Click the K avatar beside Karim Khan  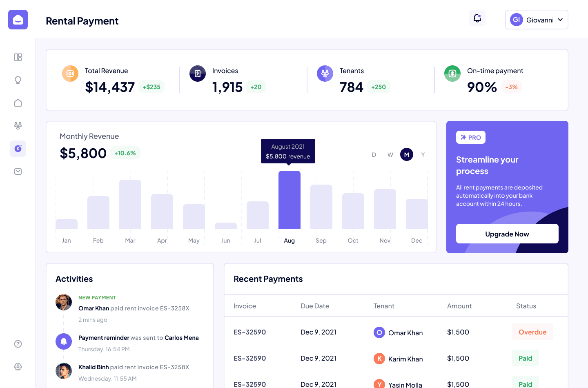click(x=379, y=359)
